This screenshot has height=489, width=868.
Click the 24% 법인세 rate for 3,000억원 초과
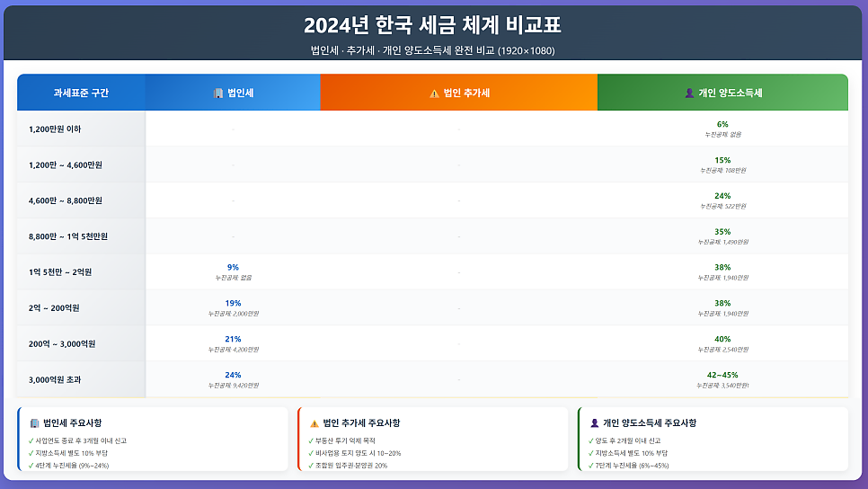(233, 375)
